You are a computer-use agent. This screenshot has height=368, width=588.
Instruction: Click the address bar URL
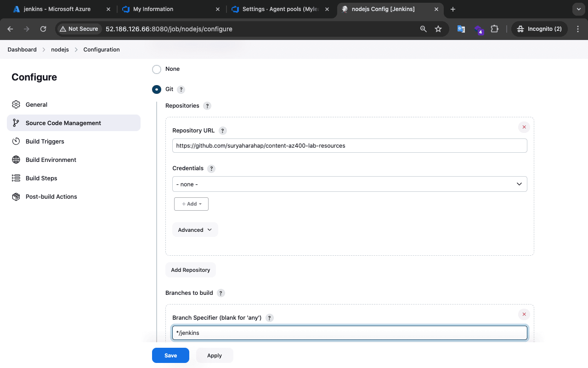coord(169,29)
